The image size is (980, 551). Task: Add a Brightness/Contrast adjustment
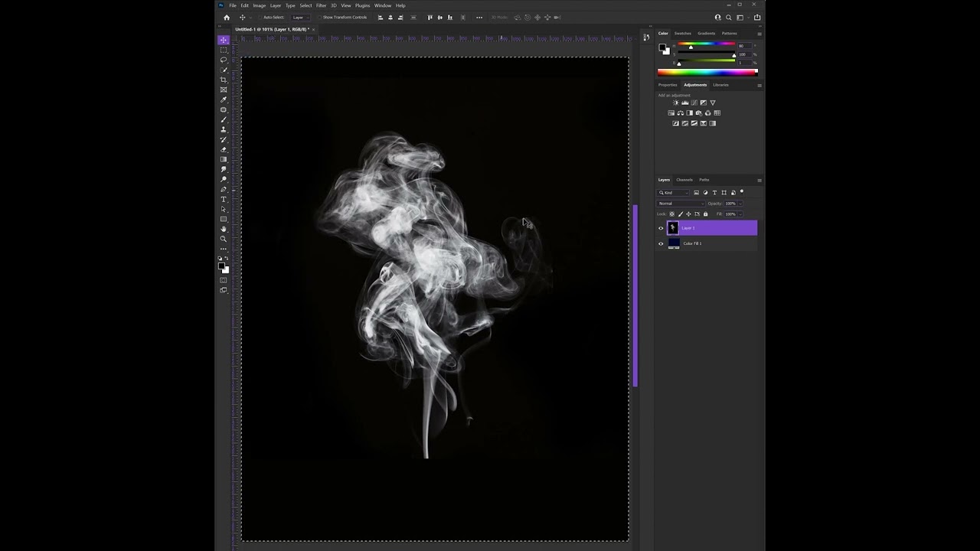tap(675, 103)
